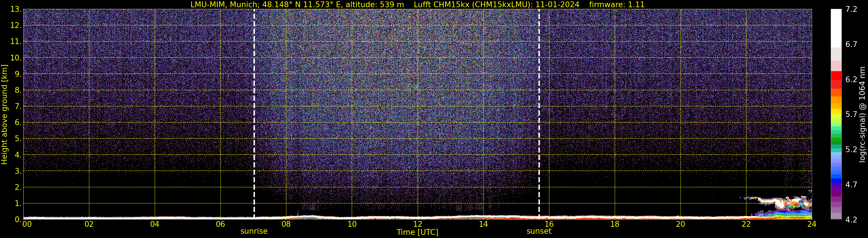Image resolution: width=868 pixels, height=238 pixels.
Task: Click the 'sunrise' label below the axis
Action: click(254, 231)
